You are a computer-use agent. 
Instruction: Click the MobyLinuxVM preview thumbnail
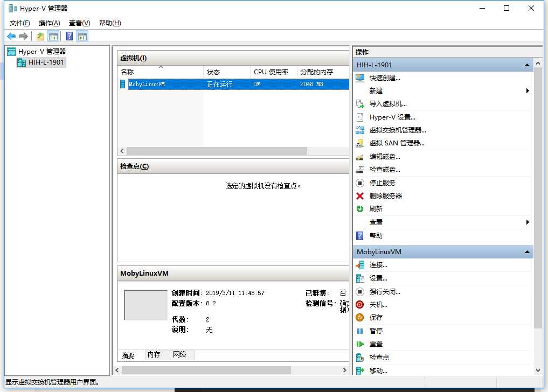coord(145,305)
